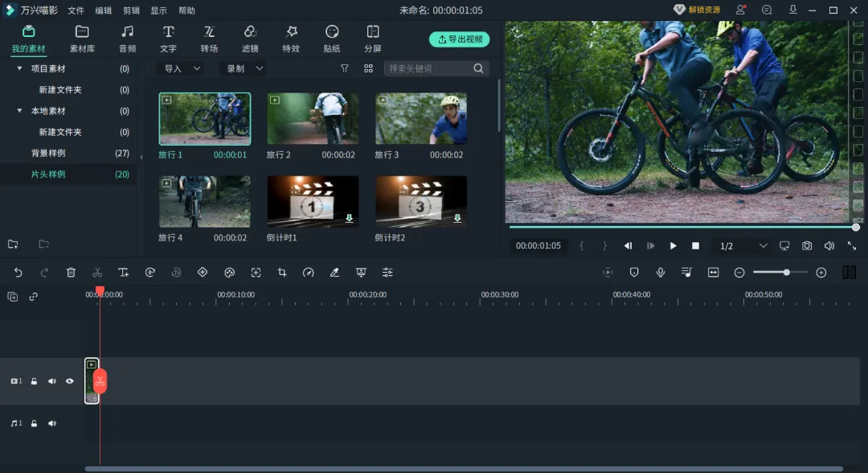This screenshot has height=473, width=868.
Task: Delete the selected clip with trash icon
Action: [71, 273]
